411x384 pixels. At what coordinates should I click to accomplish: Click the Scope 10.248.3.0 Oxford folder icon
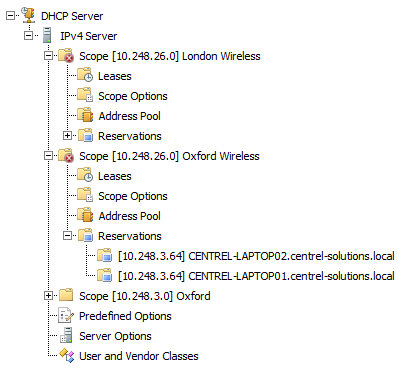click(66, 295)
